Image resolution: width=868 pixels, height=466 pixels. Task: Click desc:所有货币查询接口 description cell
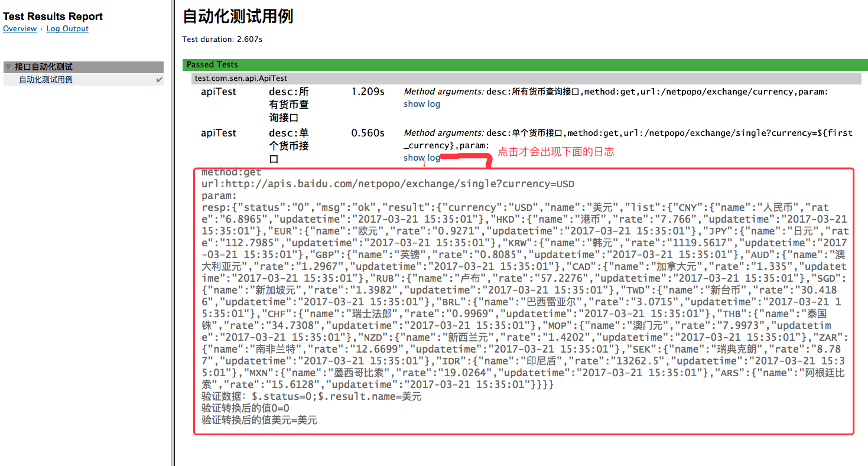(x=289, y=105)
